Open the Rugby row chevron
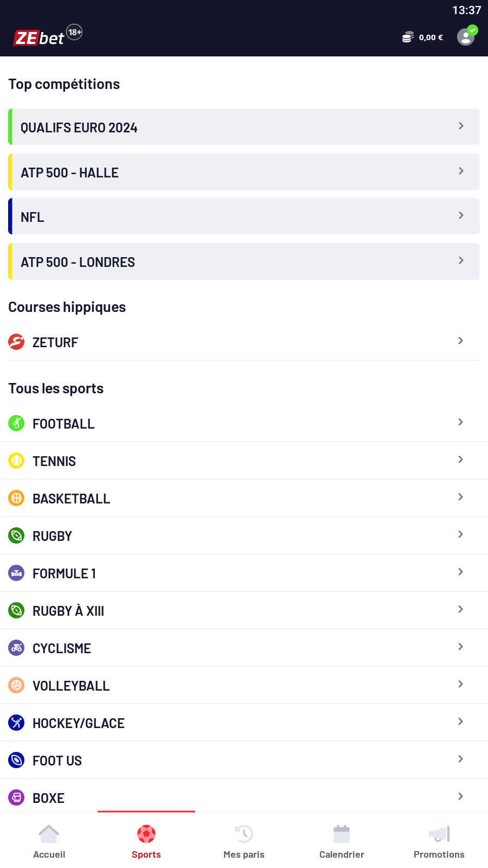 pos(460,534)
